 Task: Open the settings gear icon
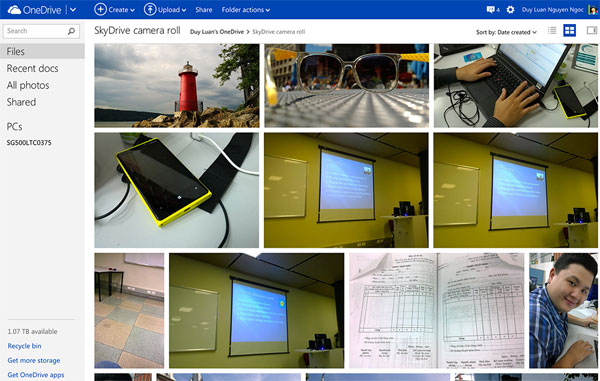(x=510, y=10)
